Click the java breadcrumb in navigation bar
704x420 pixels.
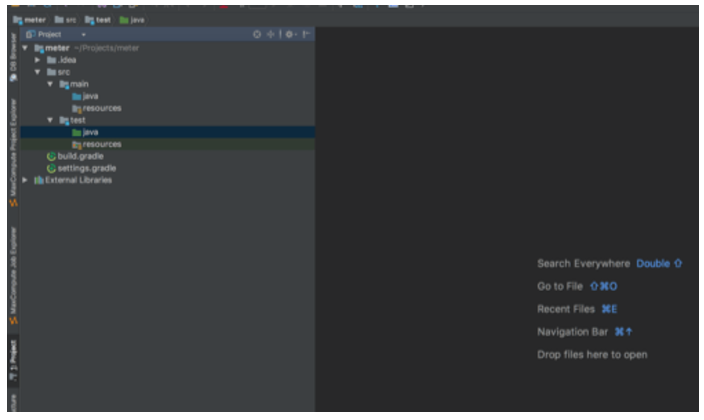tap(132, 20)
